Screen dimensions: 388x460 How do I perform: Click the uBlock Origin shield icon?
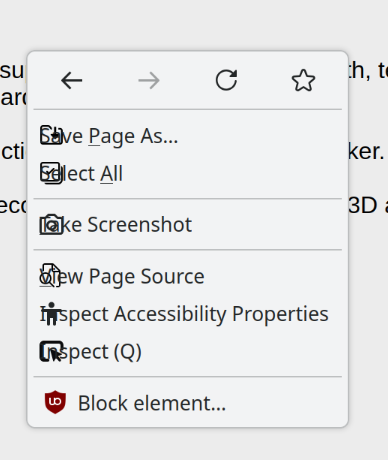[x=55, y=402]
